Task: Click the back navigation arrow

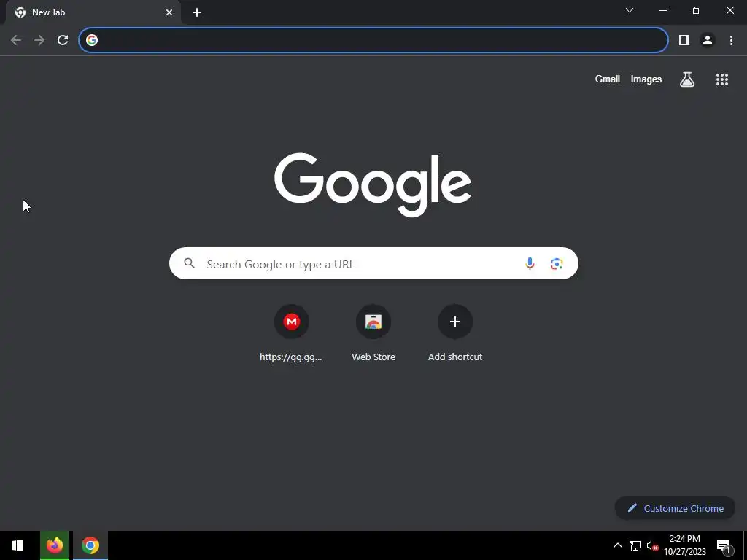Action: point(16,40)
